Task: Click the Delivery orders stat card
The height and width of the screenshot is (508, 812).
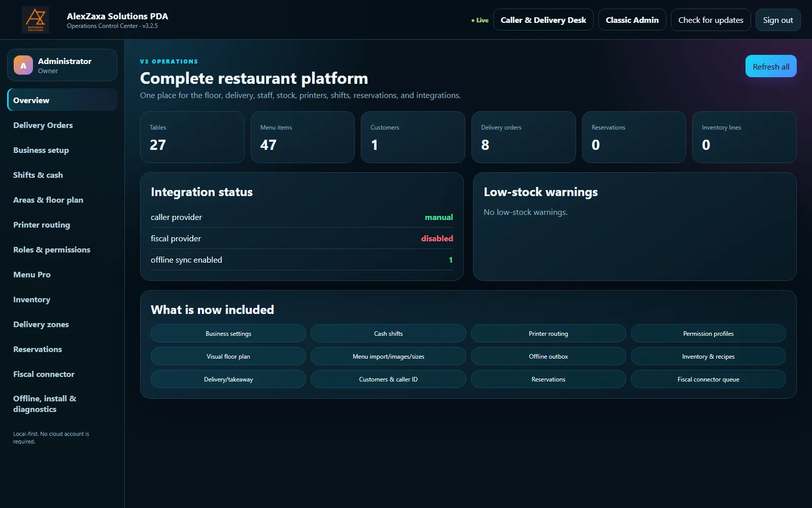Action: (x=524, y=137)
